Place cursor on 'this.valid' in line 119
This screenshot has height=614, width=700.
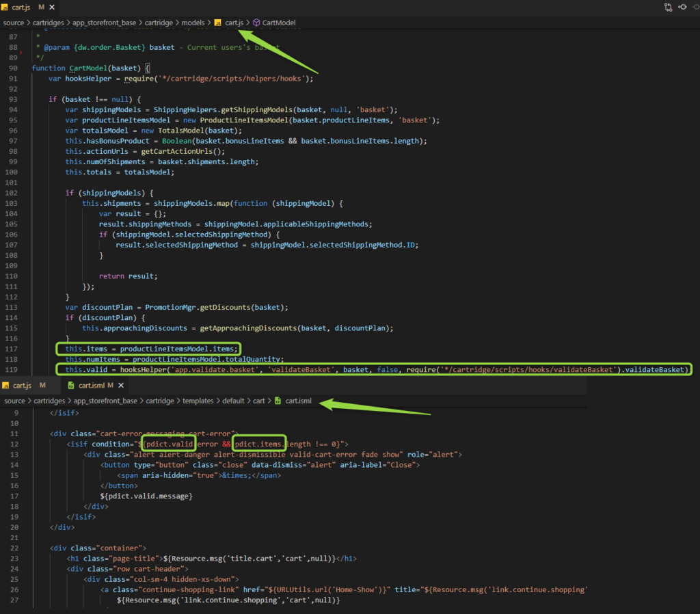tap(86, 370)
